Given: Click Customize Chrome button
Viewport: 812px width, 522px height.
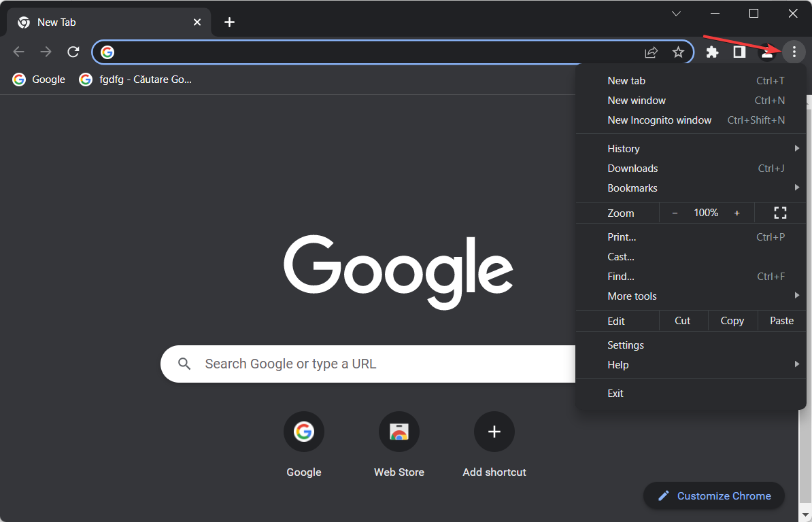Looking at the screenshot, I should (714, 495).
